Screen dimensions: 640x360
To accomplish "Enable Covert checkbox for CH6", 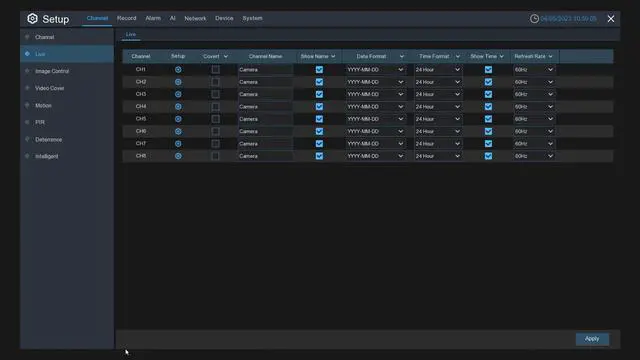I will click(216, 131).
